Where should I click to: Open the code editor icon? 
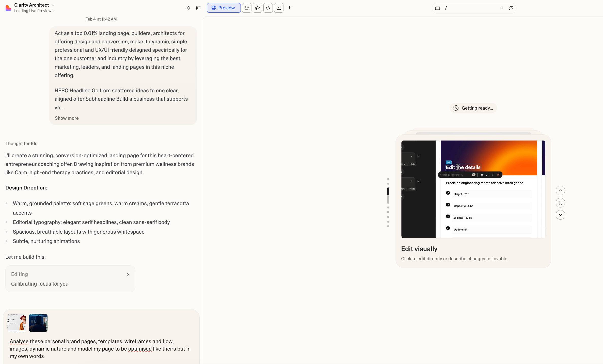pos(268,8)
